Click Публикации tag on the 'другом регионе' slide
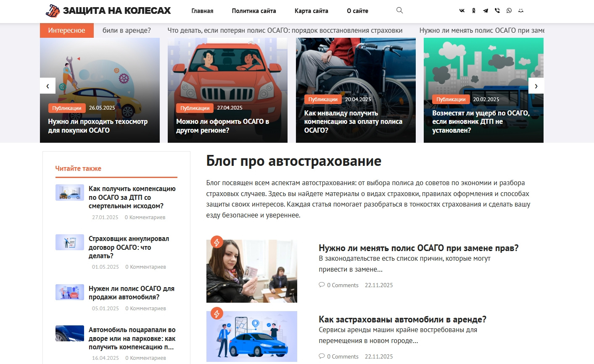Screen dimensions: 594x364 coord(195,108)
